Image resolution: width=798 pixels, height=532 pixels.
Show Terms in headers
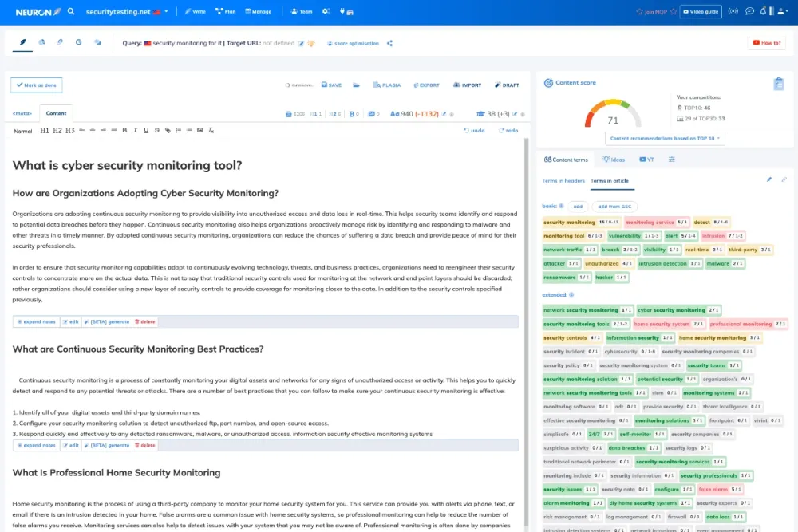(x=563, y=181)
